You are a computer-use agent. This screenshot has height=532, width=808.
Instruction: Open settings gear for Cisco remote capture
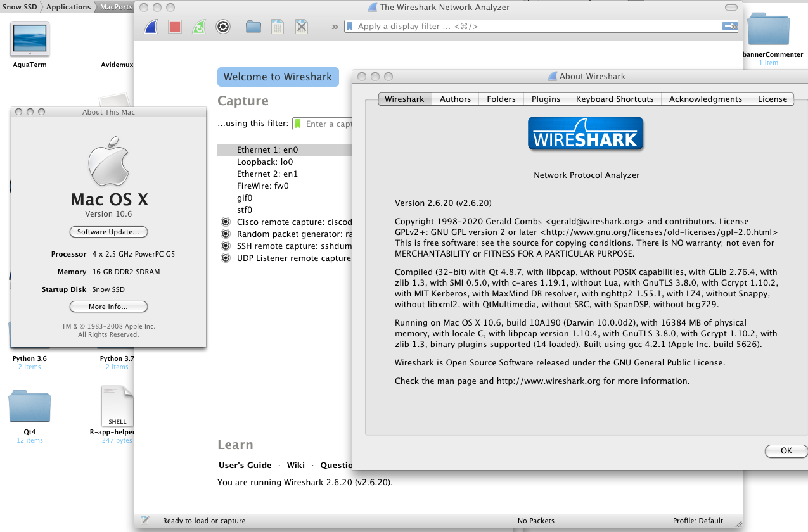click(225, 222)
